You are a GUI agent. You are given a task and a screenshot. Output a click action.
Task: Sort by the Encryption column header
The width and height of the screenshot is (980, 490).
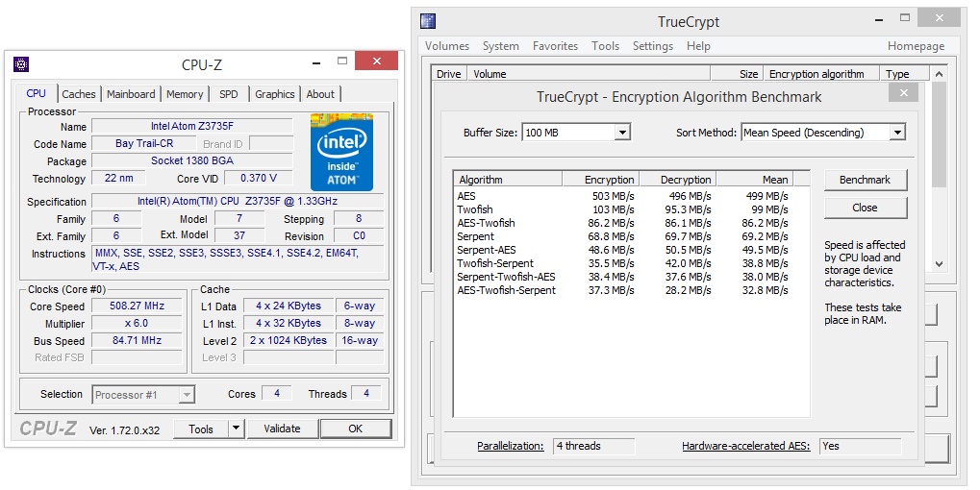[x=601, y=179]
